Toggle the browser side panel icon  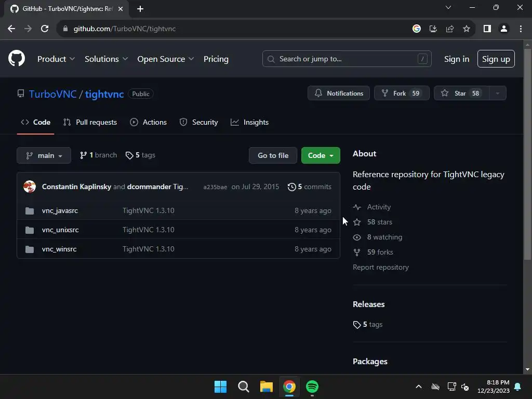tap(487, 29)
